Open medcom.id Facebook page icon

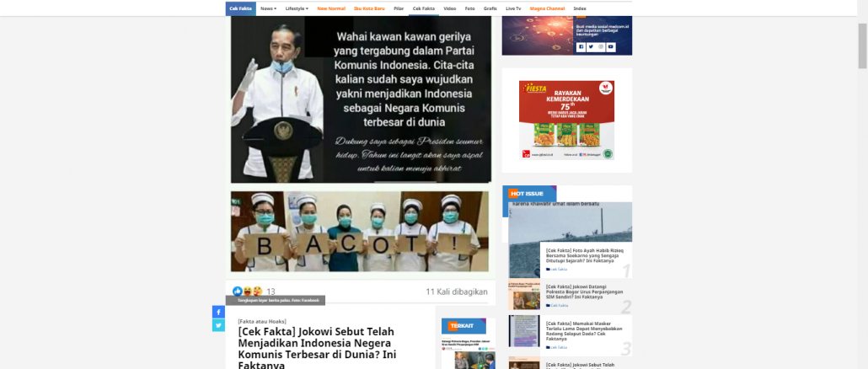click(x=581, y=47)
